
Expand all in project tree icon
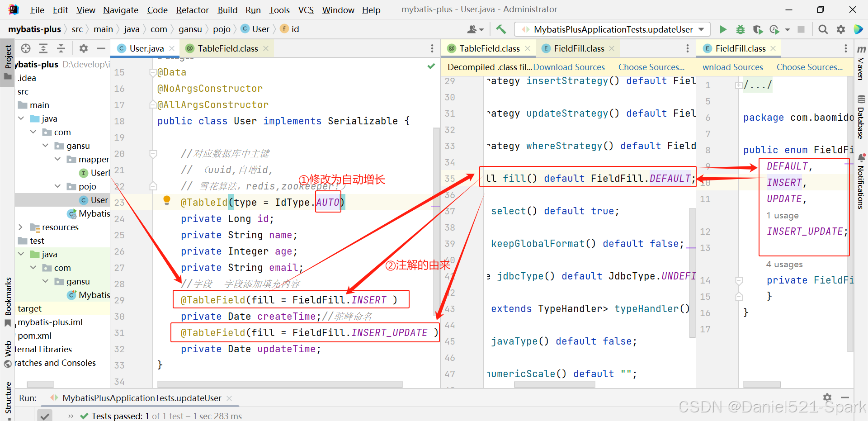click(43, 48)
